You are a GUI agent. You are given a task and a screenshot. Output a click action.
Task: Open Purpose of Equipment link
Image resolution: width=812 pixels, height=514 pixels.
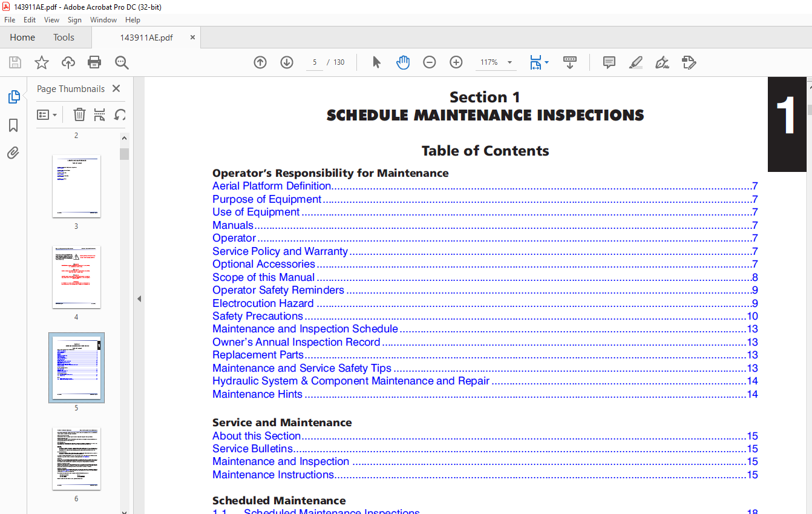(x=267, y=199)
